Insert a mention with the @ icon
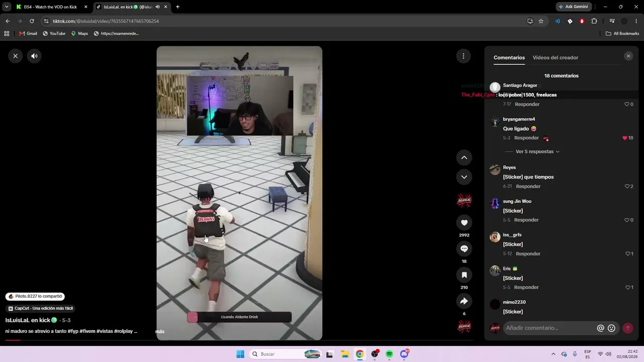 [x=600, y=328]
